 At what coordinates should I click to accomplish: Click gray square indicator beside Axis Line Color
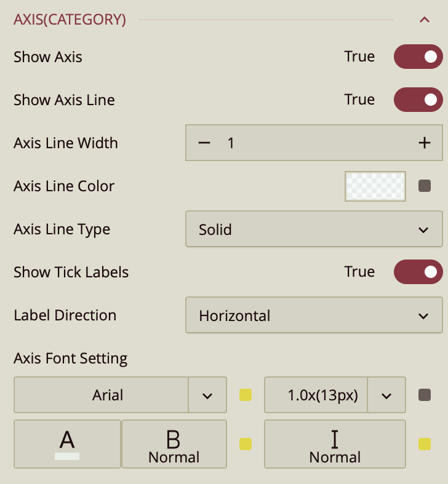424,186
